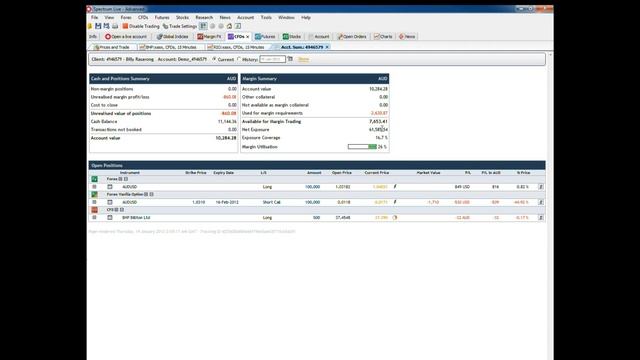640x360 pixels.
Task: Click the Save floppy disk toolbar icon
Action: point(98,26)
